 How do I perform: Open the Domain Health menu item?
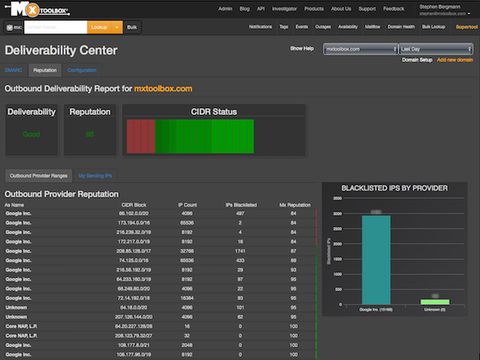click(x=401, y=27)
